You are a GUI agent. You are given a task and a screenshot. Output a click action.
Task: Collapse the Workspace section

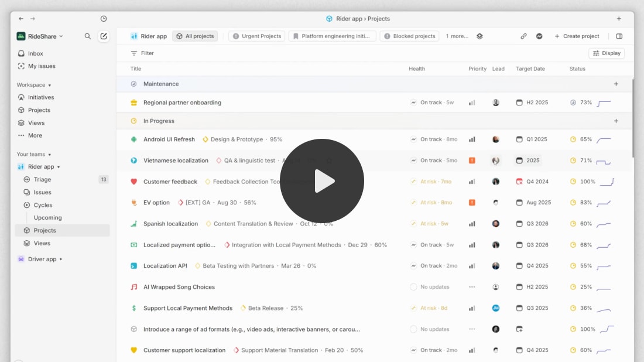(x=34, y=85)
